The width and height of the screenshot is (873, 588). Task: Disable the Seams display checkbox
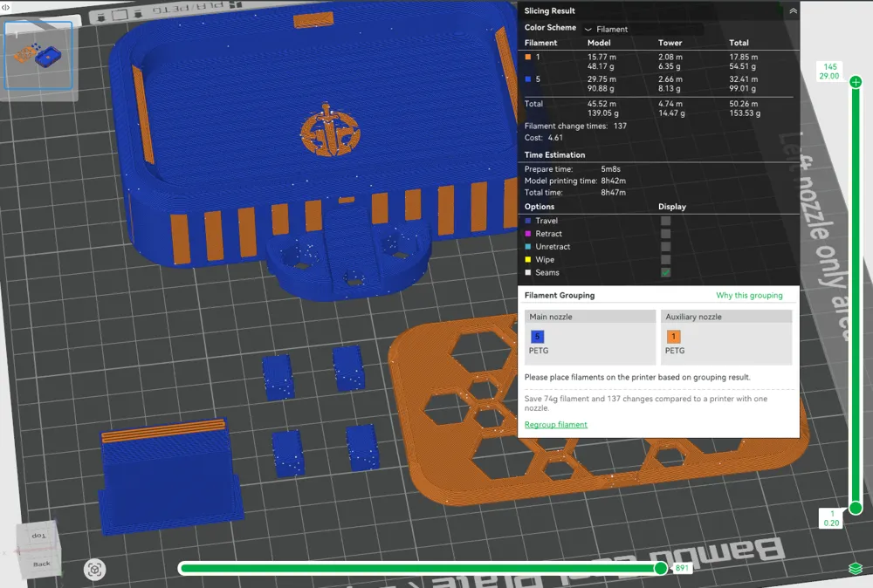tap(665, 272)
